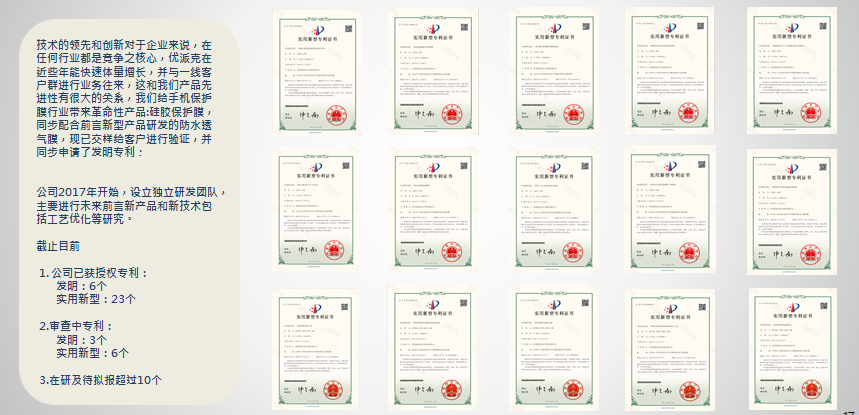Image resolution: width=859 pixels, height=415 pixels.
Task: Click the emblem logo atop the center certificate
Action: (554, 163)
